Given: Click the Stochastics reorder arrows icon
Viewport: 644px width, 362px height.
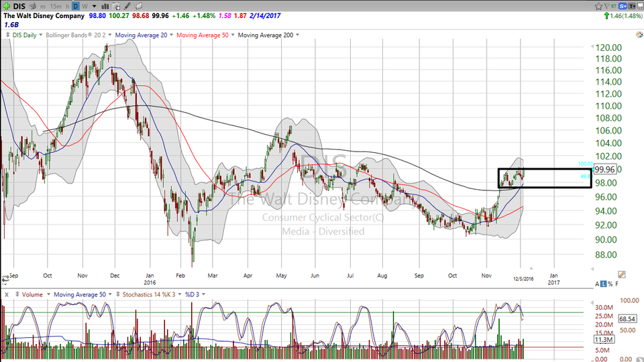Looking at the screenshot, I should [118, 295].
